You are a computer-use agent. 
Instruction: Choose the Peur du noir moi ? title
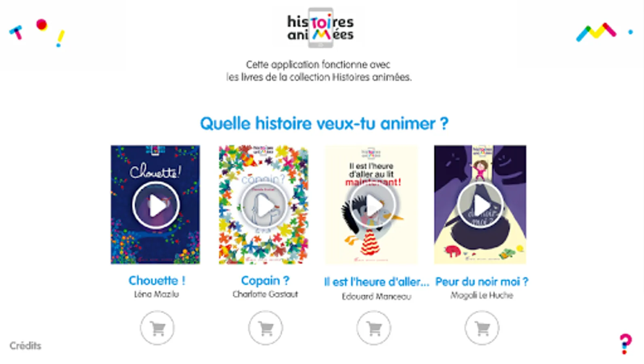[482, 282]
